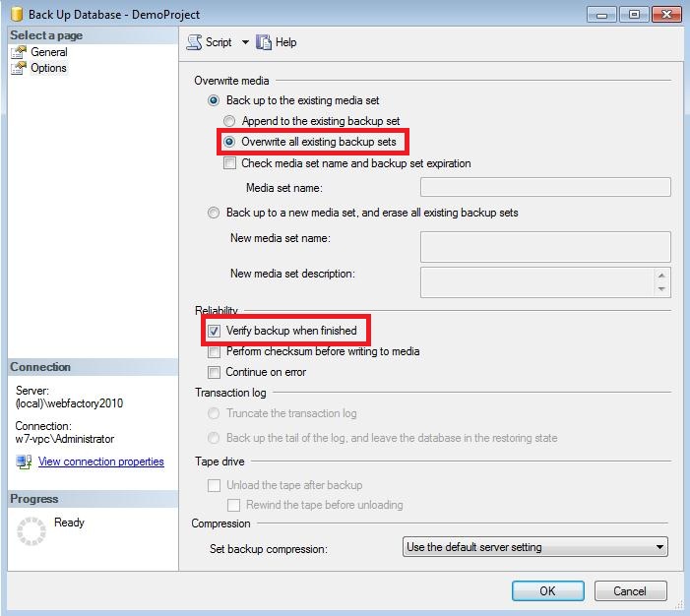Expand the Script dropdown arrow
Screen dimensions: 690x616
245,42
